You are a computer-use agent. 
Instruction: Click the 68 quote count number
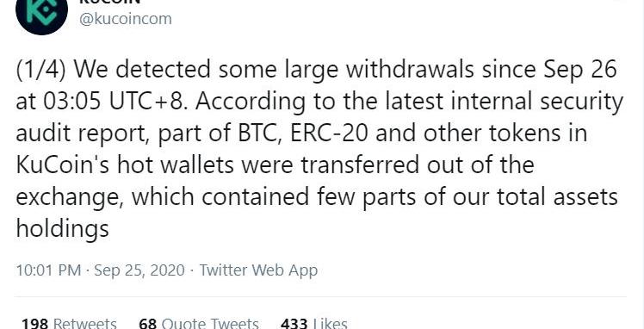(x=148, y=323)
